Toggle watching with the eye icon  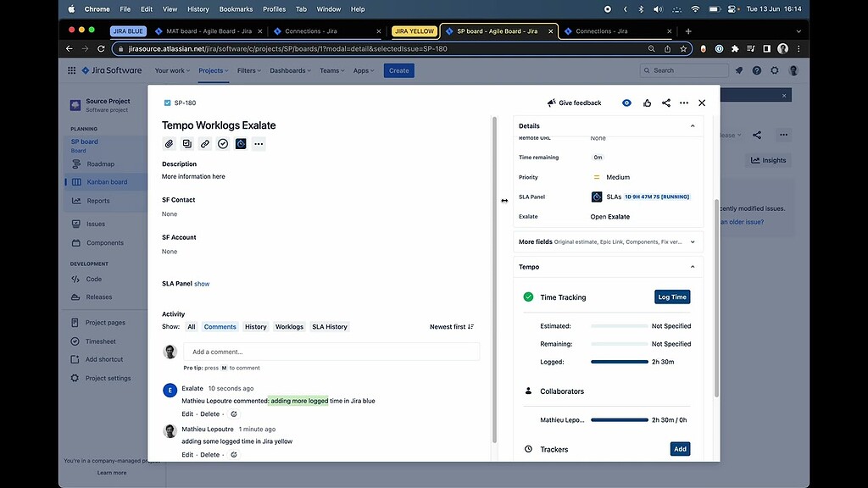coord(626,103)
